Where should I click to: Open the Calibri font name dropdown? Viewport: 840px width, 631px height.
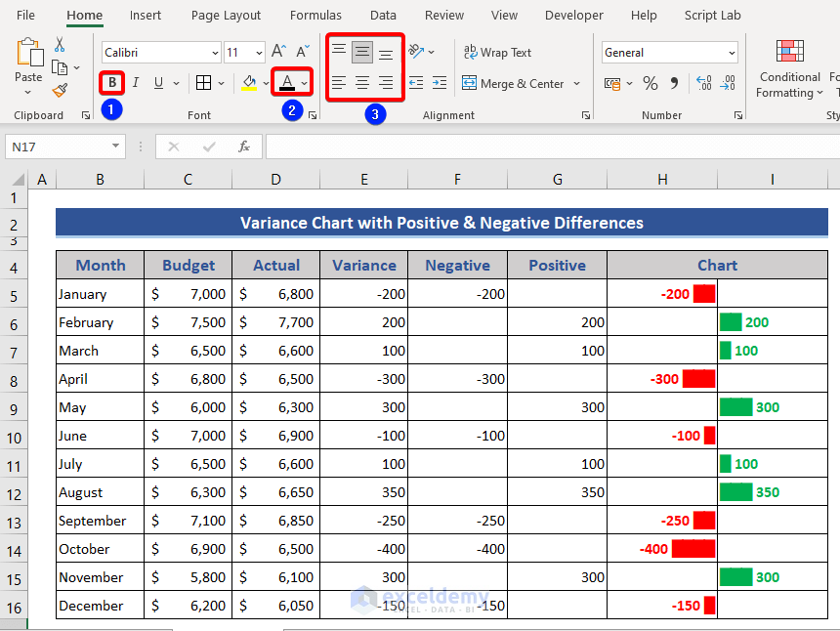click(215, 53)
